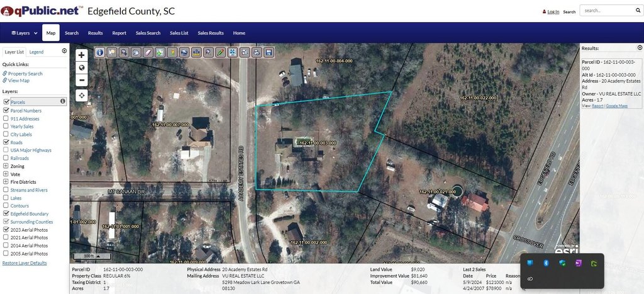The height and width of the screenshot is (294, 644).
Task: Expand the Fire Districts layer group
Action: (x=6, y=182)
